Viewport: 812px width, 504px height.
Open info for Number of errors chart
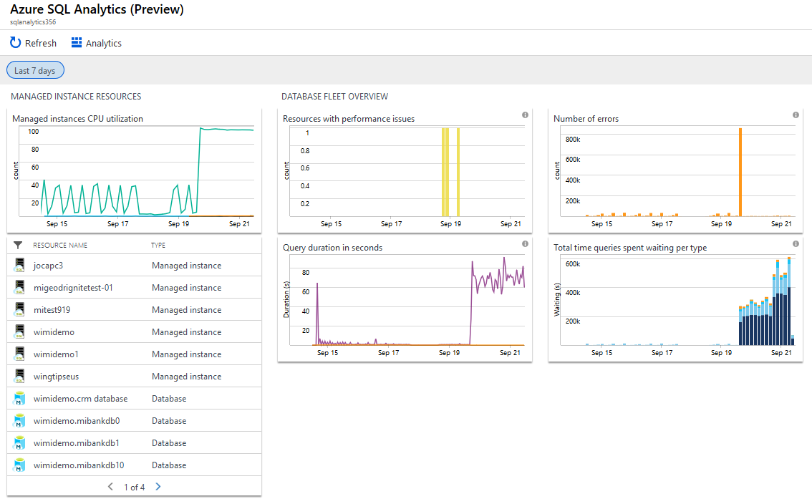[x=795, y=115]
